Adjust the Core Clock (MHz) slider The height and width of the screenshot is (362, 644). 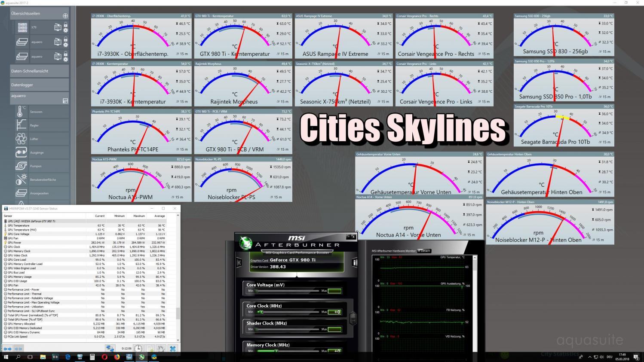point(288,312)
